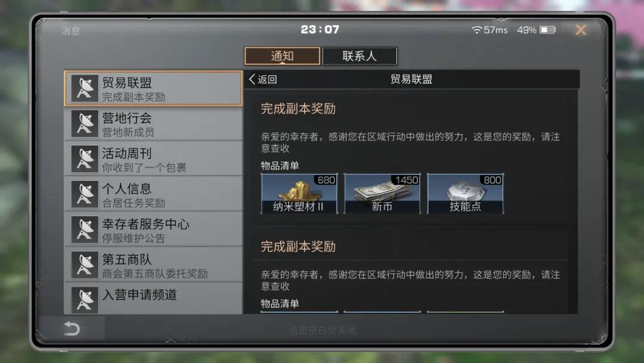
Task: Click the satellite icon beside 贸易联盟
Action: tap(85, 88)
